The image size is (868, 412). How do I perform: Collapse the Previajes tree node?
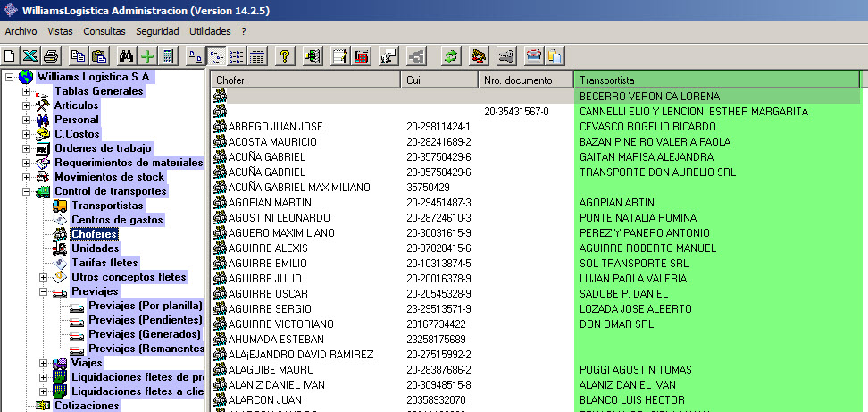click(x=43, y=291)
